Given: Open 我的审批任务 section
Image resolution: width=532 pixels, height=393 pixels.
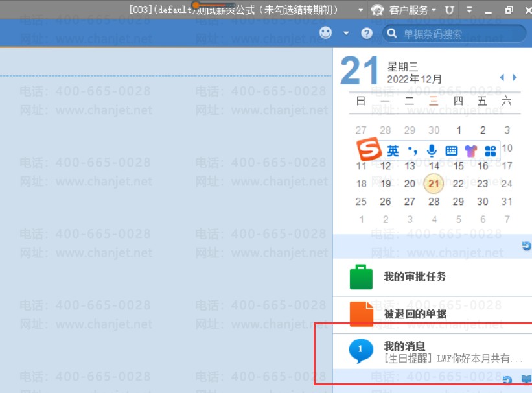Looking at the screenshot, I should [x=415, y=277].
